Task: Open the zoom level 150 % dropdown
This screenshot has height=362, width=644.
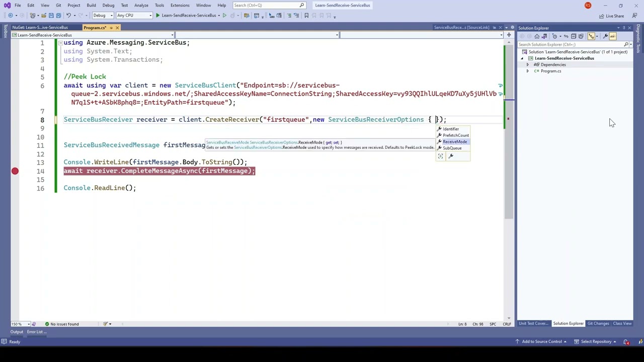Action: [x=20, y=324]
